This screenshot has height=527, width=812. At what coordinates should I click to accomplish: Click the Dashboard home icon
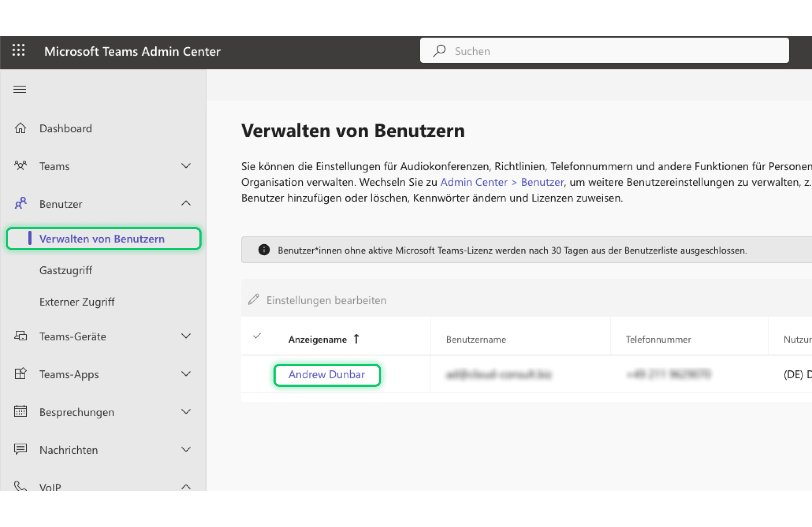point(20,128)
